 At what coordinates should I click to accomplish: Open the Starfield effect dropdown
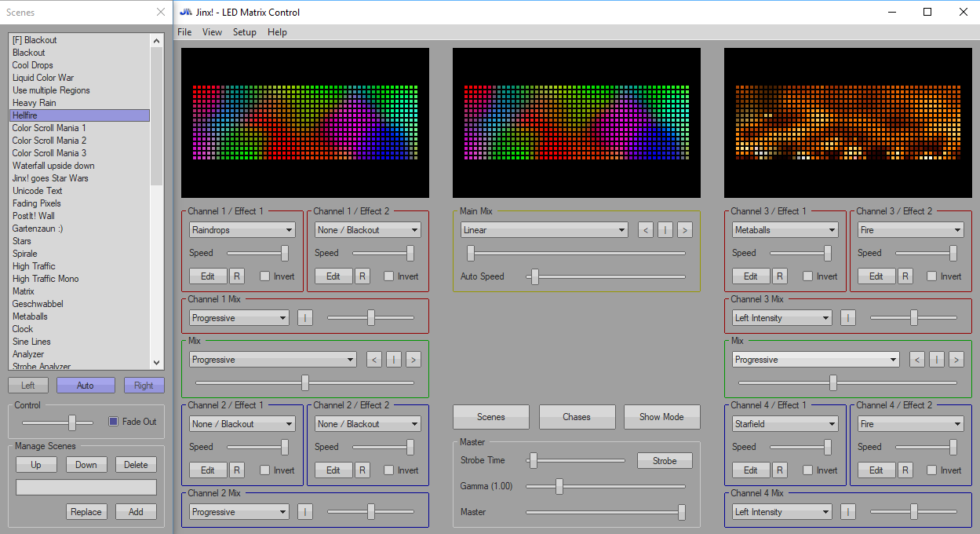pyautogui.click(x=785, y=424)
